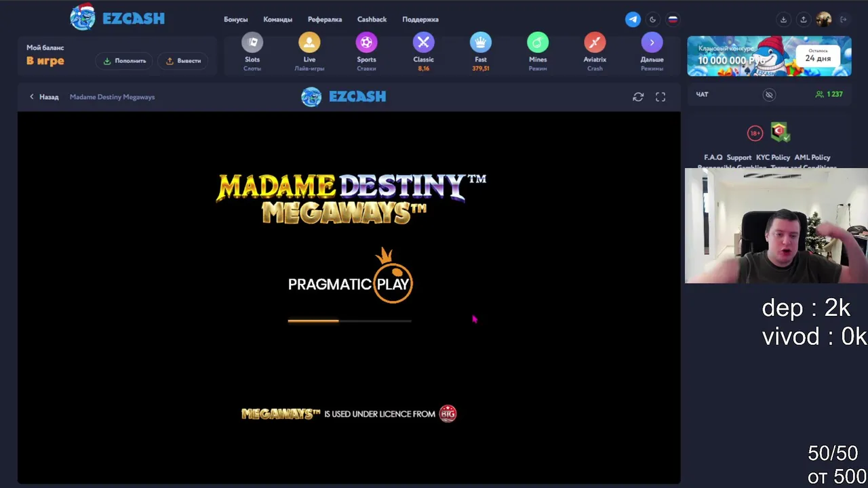Go back with the Назад button

tap(44, 97)
